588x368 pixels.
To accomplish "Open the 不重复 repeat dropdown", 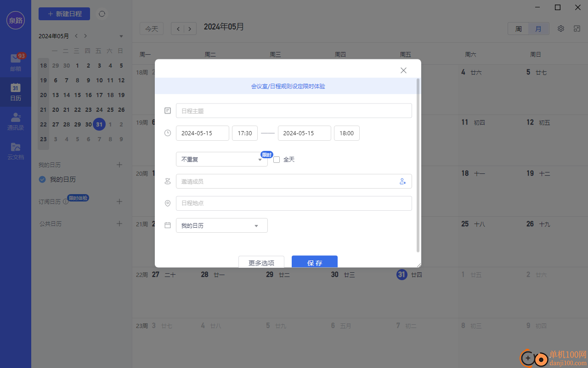I will [x=222, y=159].
